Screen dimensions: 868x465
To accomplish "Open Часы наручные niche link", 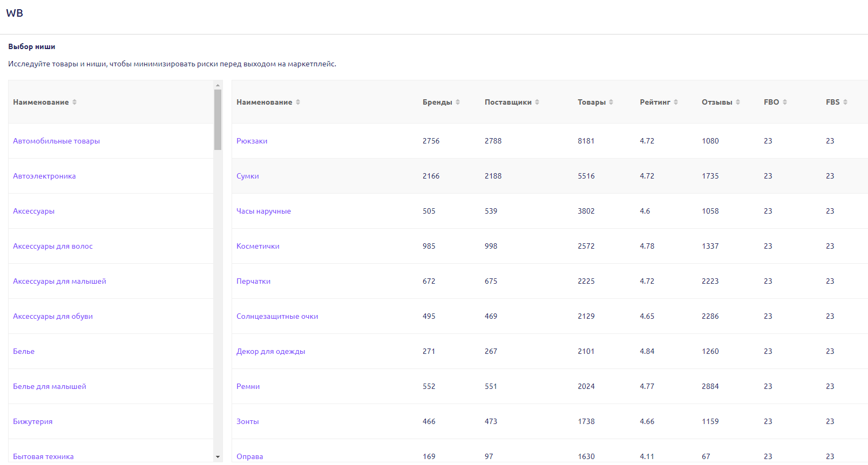I will 263,211.
